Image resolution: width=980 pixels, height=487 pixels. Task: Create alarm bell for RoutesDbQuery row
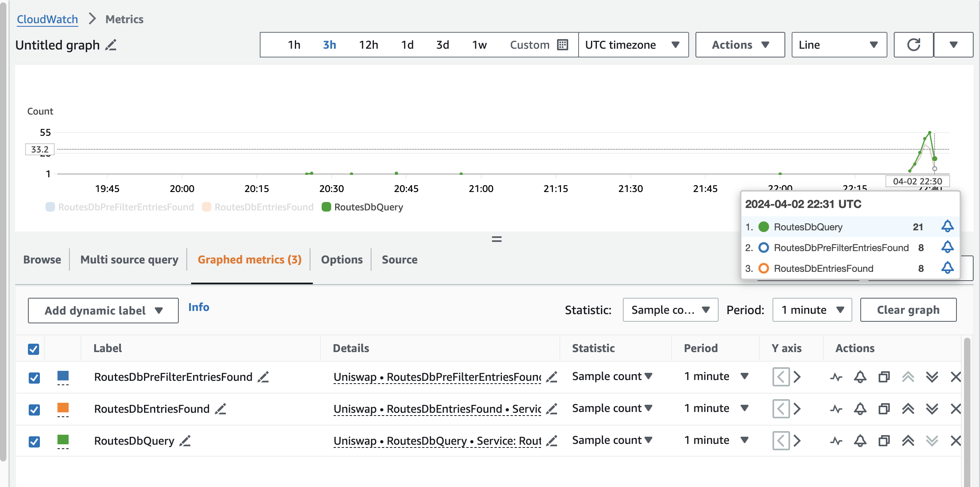coord(860,441)
